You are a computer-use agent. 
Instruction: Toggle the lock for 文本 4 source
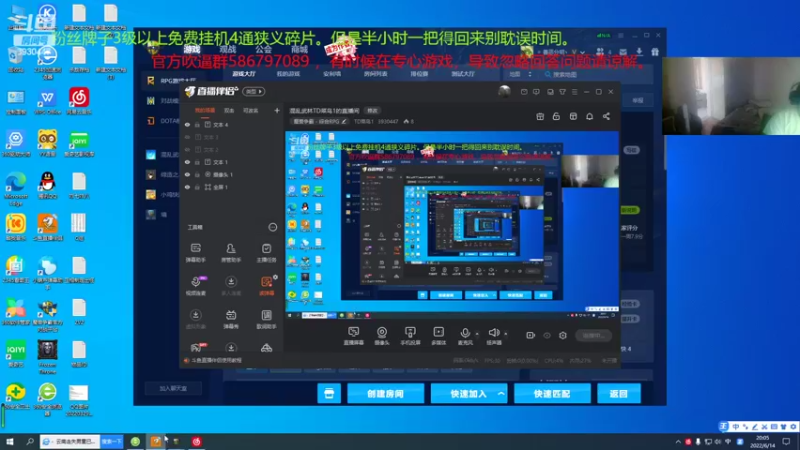coord(197,124)
